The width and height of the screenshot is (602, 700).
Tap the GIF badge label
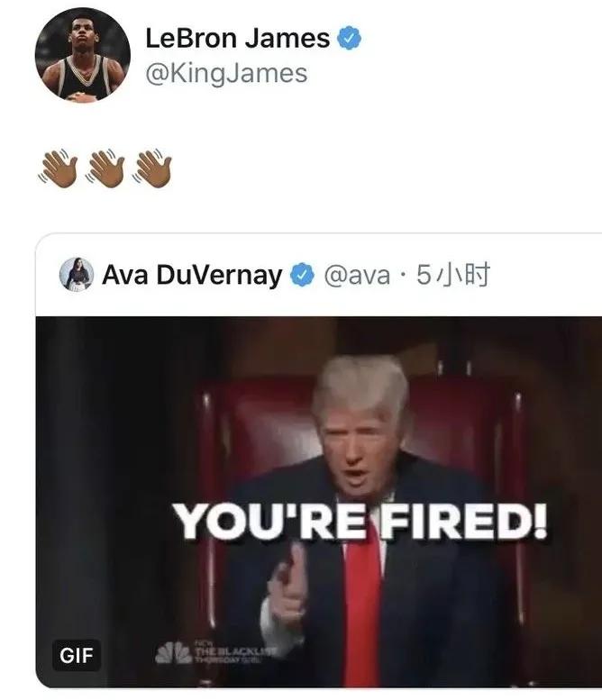coord(77,655)
